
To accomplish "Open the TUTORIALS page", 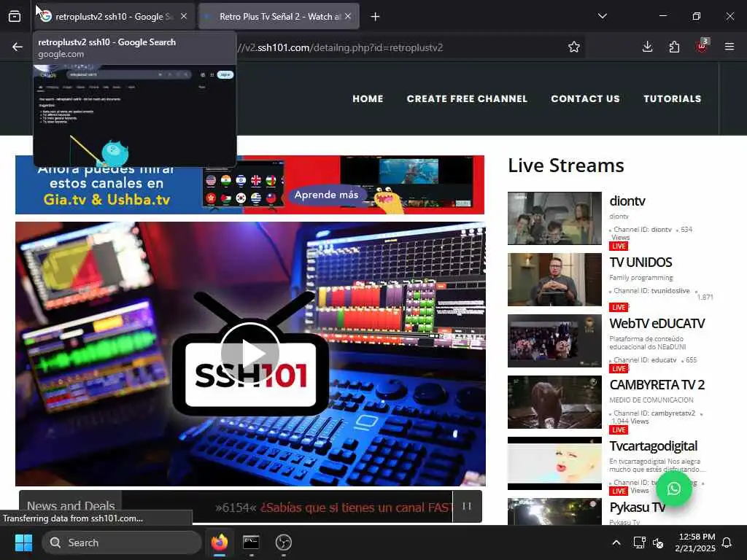I will [x=672, y=98].
